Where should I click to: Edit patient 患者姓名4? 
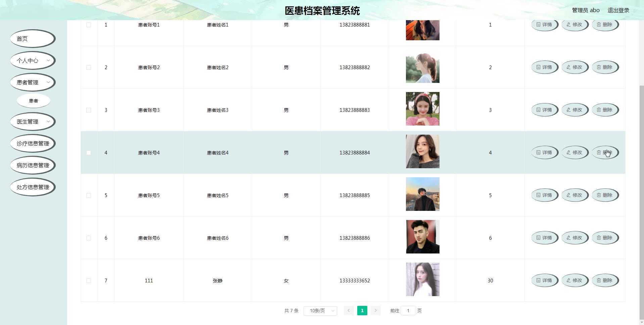click(x=574, y=152)
